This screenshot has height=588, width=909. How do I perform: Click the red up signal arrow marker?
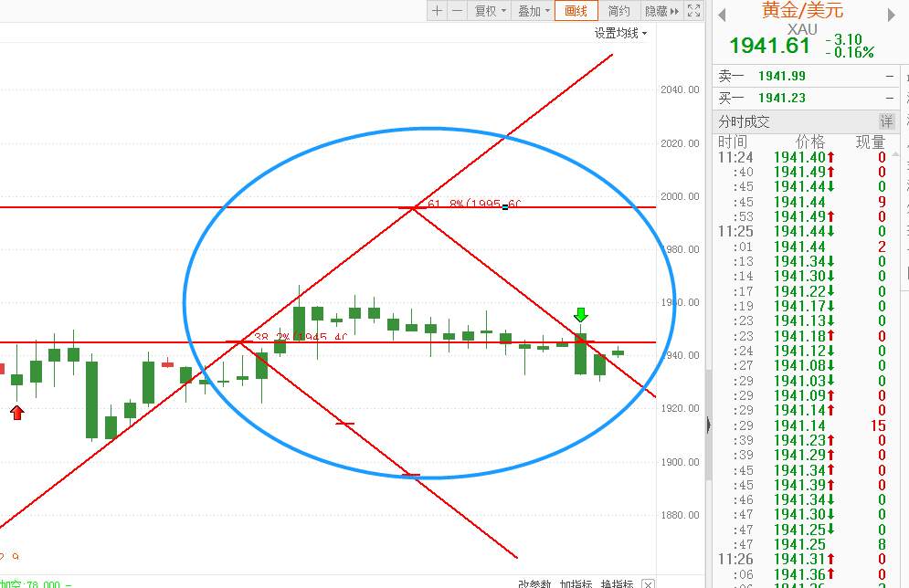(17, 413)
